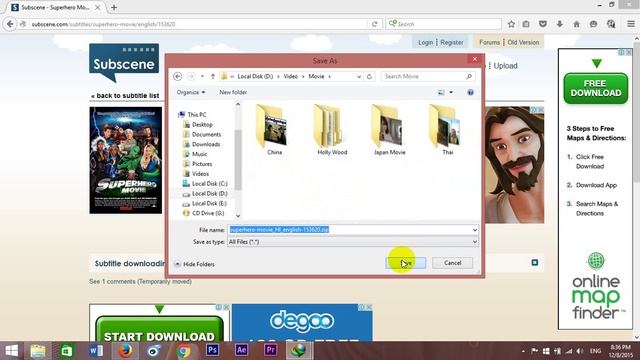Close the subtitle downloading notice

535,262
